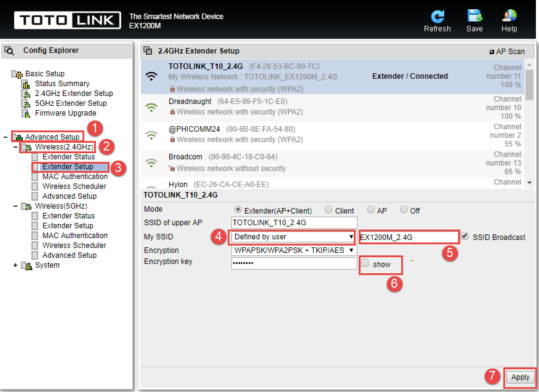Select Extender(AP+Client) mode radio

point(238,209)
